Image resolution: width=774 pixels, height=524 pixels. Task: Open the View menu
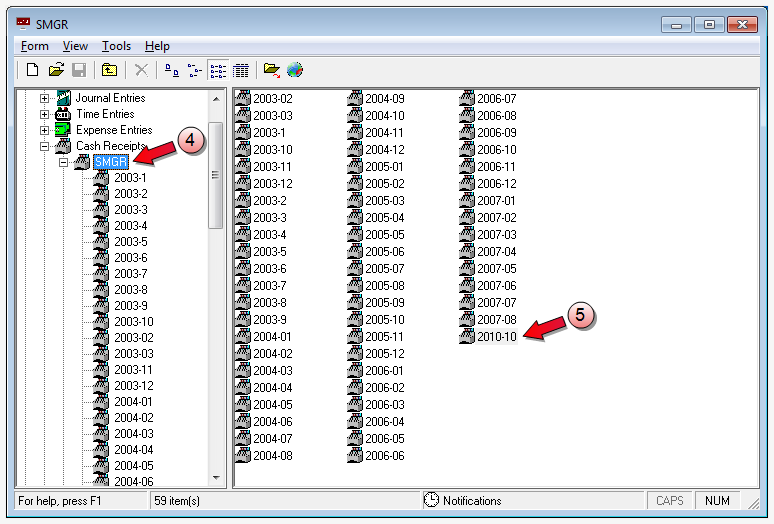75,46
